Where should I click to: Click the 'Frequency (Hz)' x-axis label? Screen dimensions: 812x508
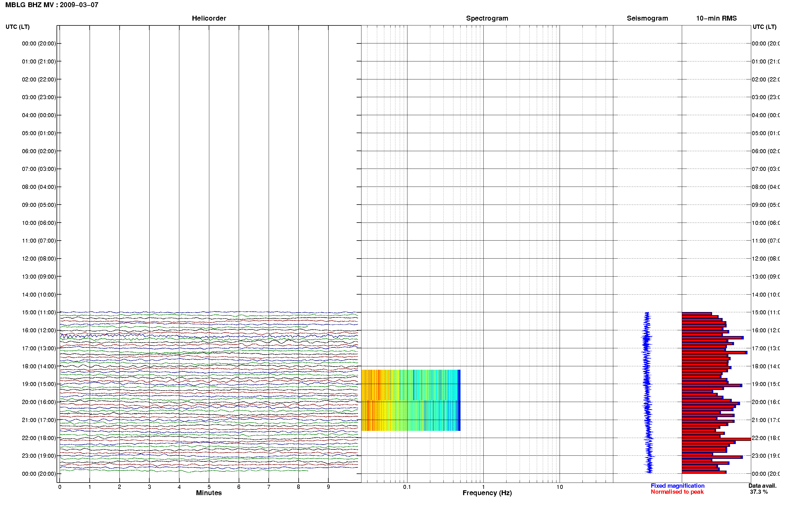(x=487, y=493)
